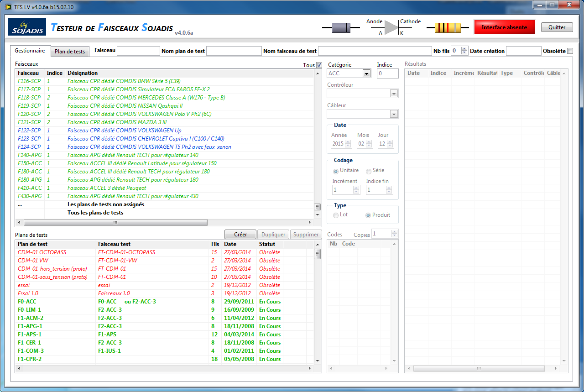Select Les plans de tests non assignés
Screen dimensions: 584x392
coord(165,204)
